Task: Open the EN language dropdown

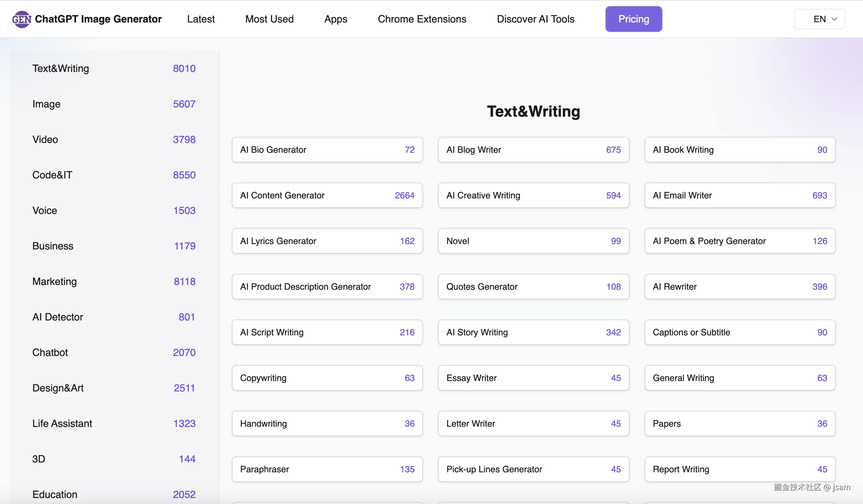Action: point(819,19)
